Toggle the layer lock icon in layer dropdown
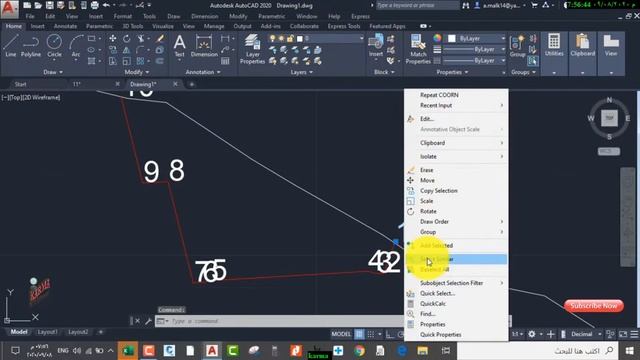Image resolution: width=640 pixels, height=360 pixels. coord(290,38)
